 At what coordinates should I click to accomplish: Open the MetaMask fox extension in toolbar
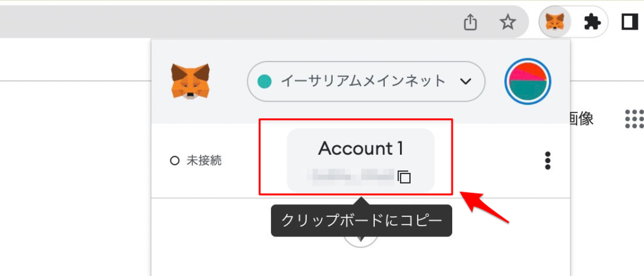pos(555,22)
